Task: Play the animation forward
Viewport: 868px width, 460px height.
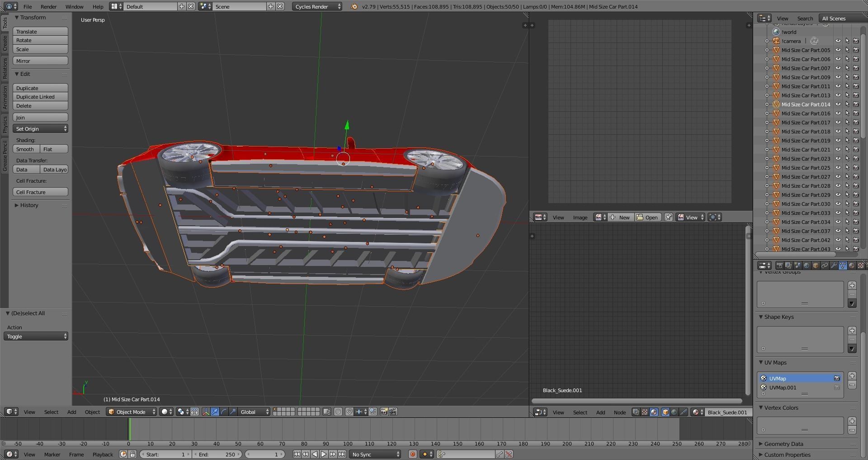Action: click(x=324, y=454)
